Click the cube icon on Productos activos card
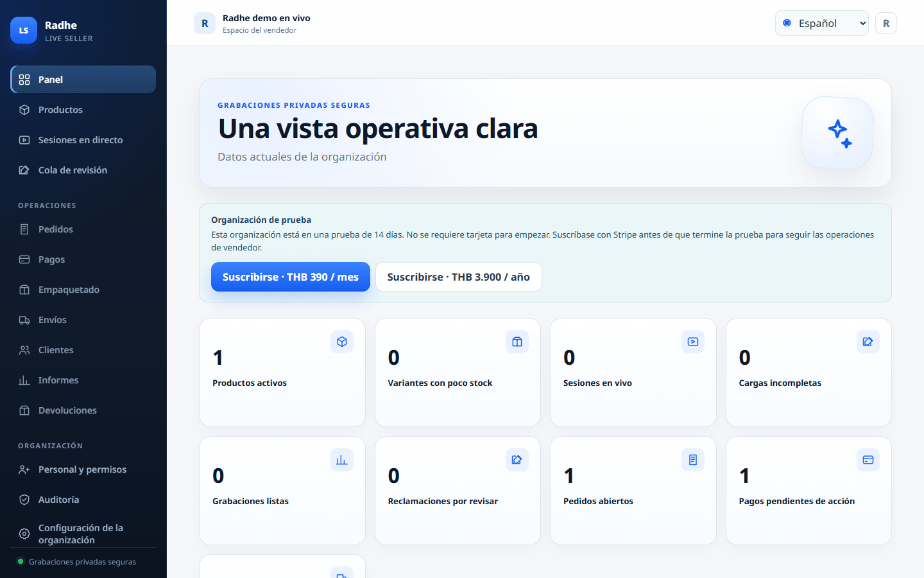This screenshot has width=924, height=578. pos(342,342)
